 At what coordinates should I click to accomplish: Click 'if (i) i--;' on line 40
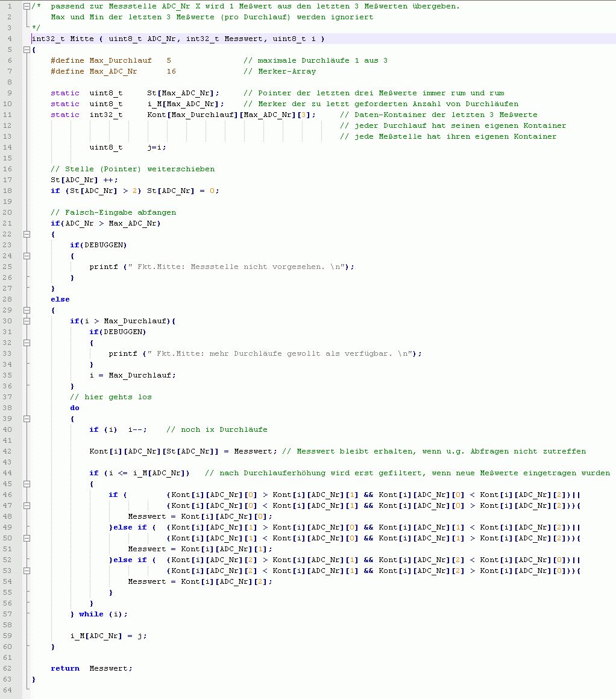[x=118, y=430]
